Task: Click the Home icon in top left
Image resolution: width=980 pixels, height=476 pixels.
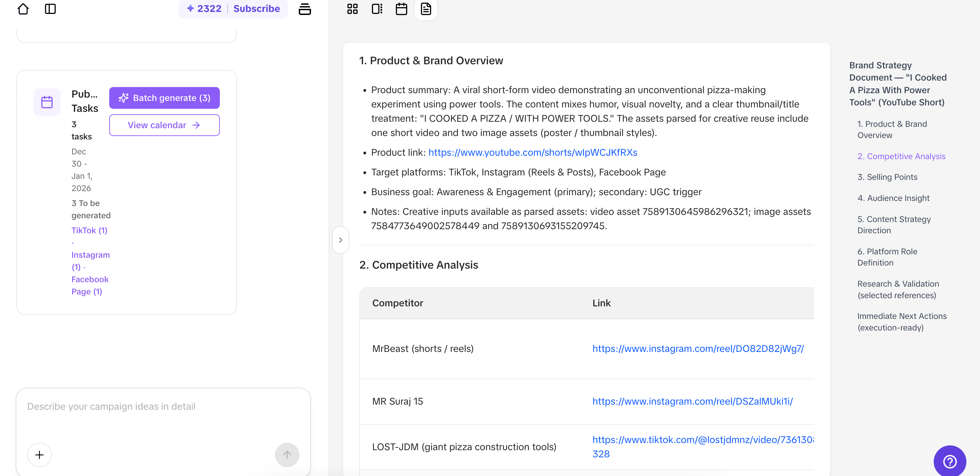Action: 23,9
